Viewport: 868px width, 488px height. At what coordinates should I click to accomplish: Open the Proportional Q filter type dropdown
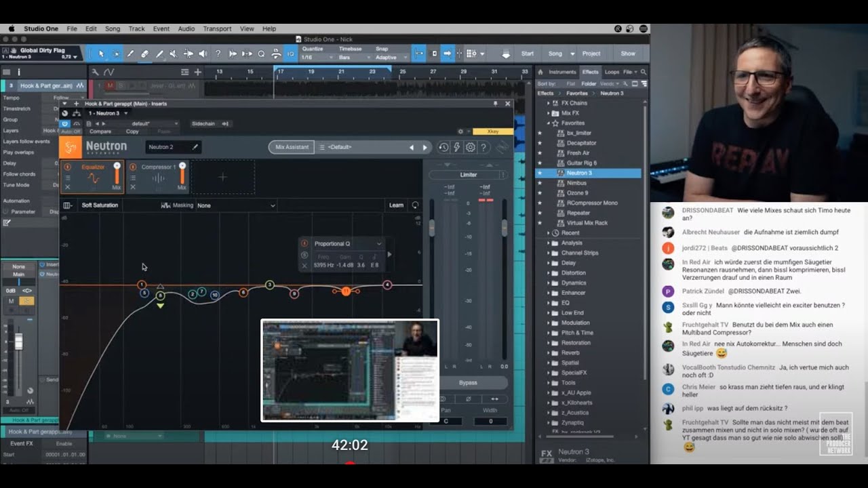(348, 243)
